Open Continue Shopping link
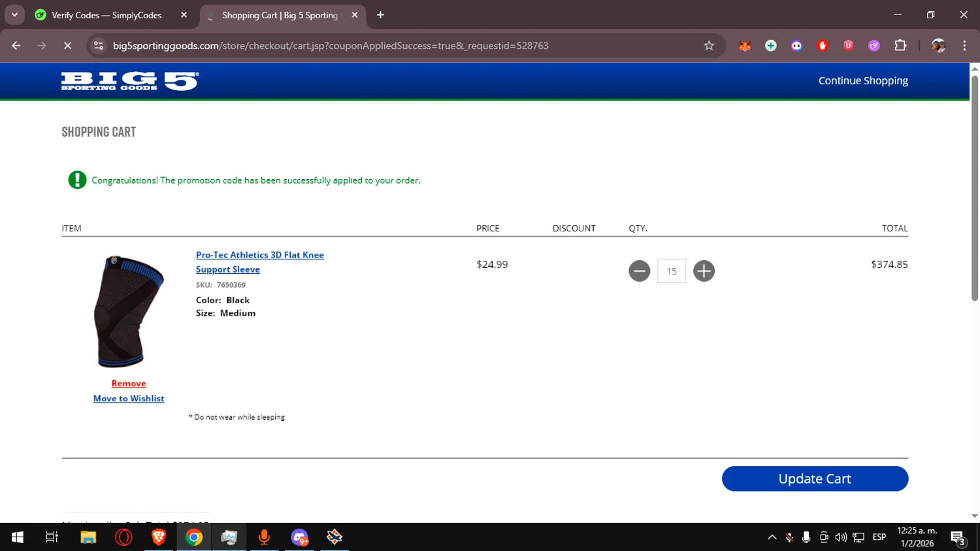This screenshot has height=551, width=980. (863, 80)
